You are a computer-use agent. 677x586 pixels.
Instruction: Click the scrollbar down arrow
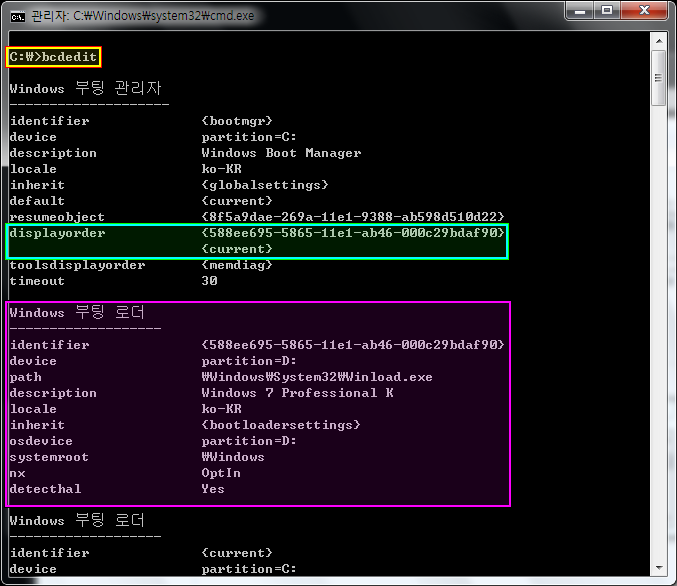[x=659, y=567]
